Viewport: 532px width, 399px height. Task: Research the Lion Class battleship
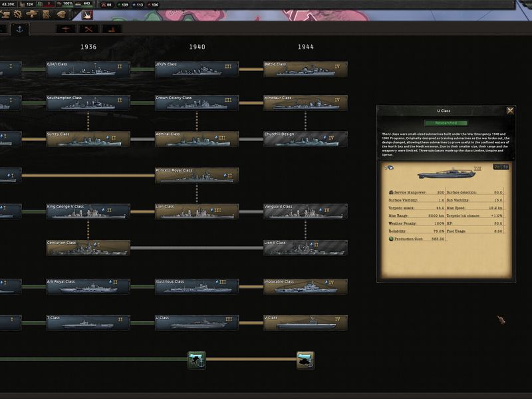[x=197, y=211]
